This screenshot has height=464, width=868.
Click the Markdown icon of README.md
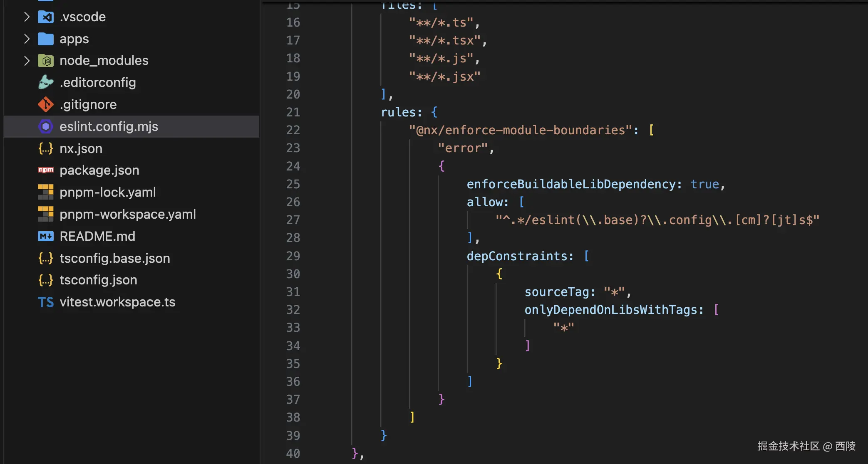pos(46,236)
